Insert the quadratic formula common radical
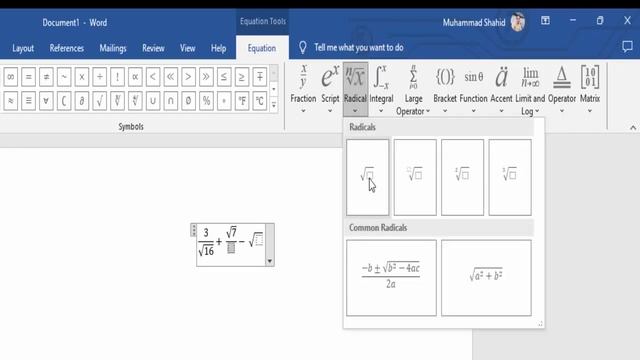 (391, 278)
